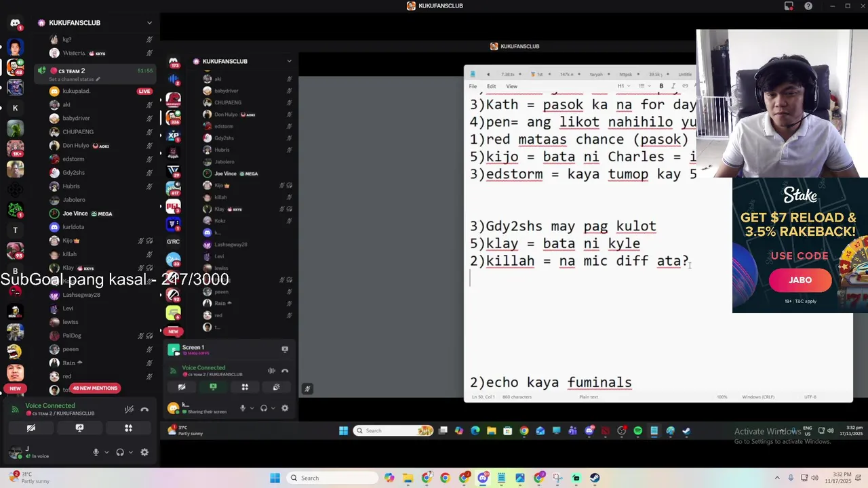This screenshot has height=488, width=868.
Task: Open soundboard icon in streamed voice panel
Action: (276, 387)
